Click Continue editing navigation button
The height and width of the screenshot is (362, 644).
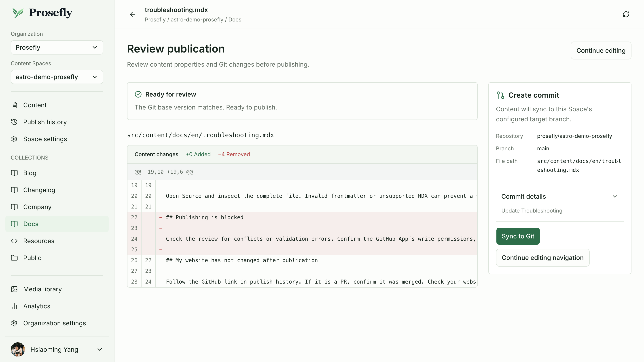coord(542,258)
